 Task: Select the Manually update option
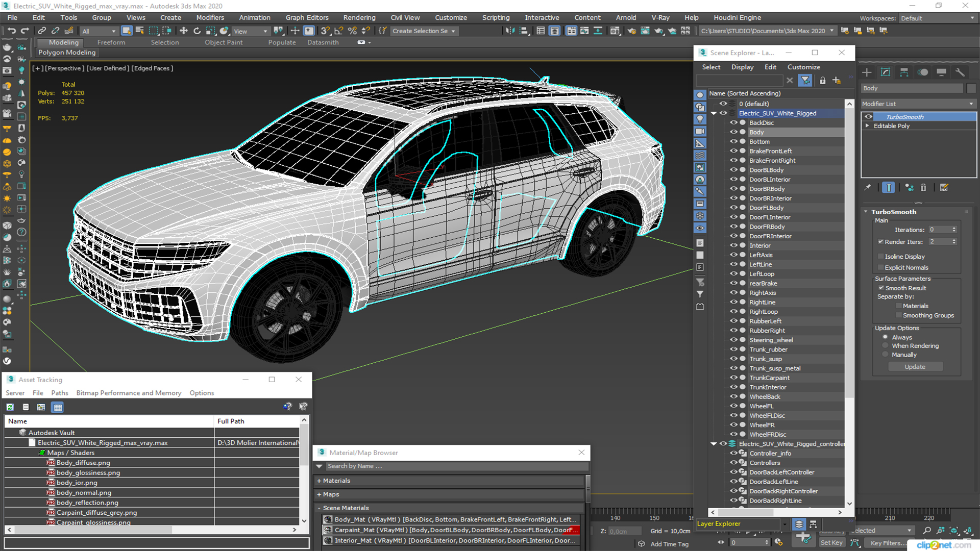click(x=885, y=355)
